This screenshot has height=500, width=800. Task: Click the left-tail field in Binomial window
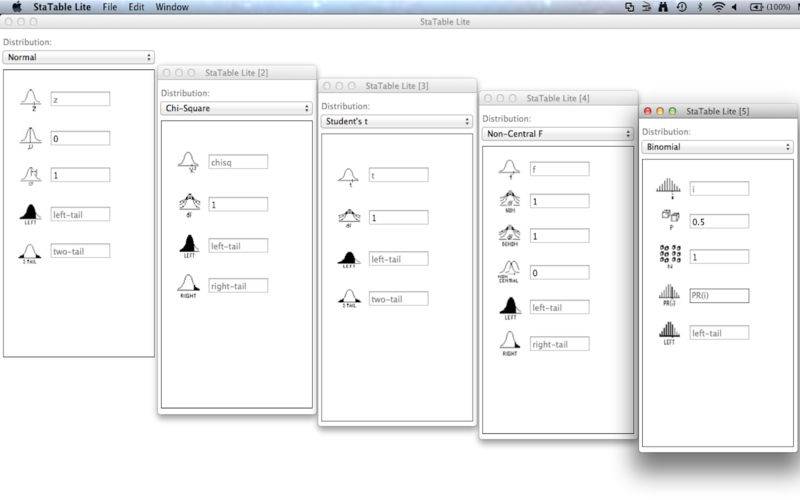pos(719,333)
